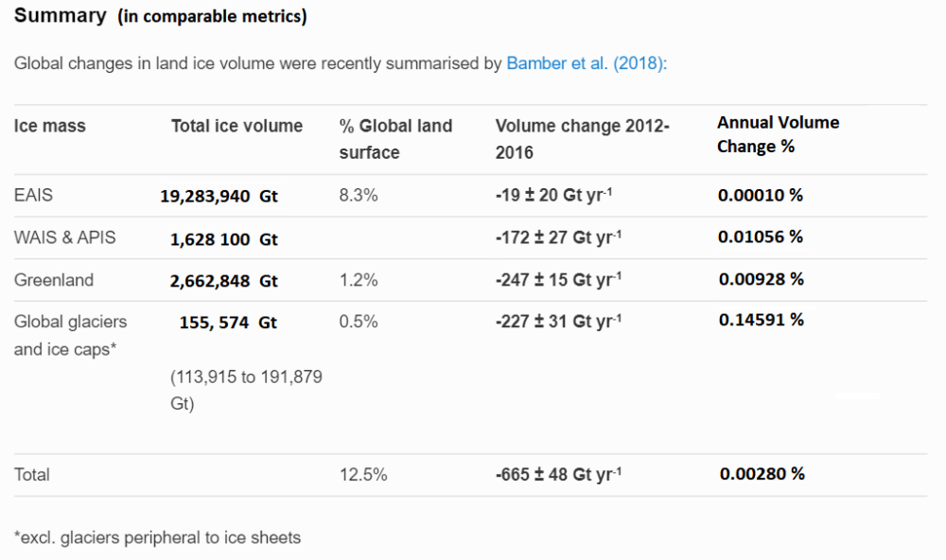Image resolution: width=946 pixels, height=560 pixels.
Task: Select the 'Volume change 2012-2016' header
Action: point(582,138)
